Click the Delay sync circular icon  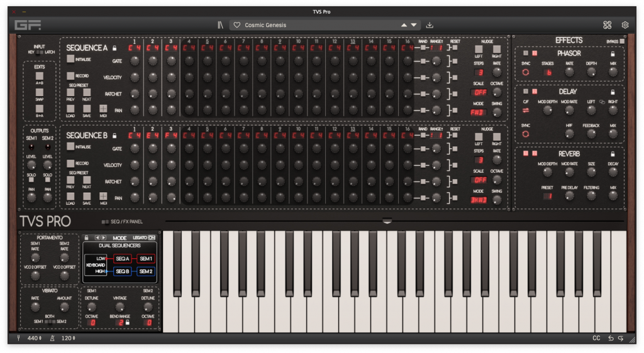[525, 134]
